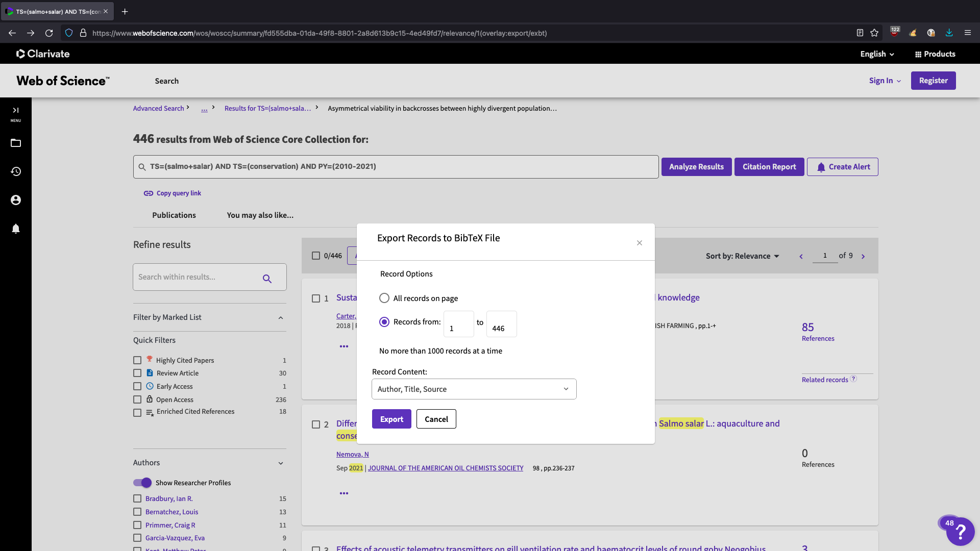The image size is (980, 551).
Task: Expand the sidebar MENU arrow icon
Action: click(16, 111)
